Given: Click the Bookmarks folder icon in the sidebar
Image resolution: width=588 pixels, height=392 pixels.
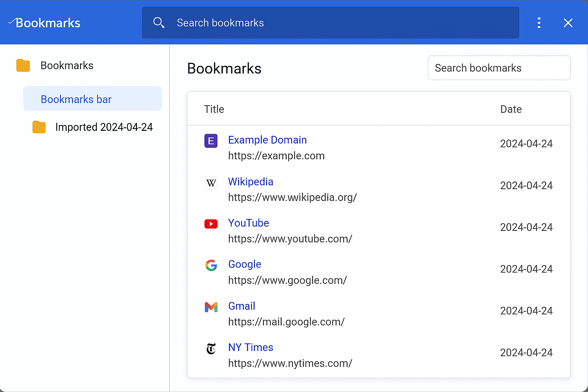Looking at the screenshot, I should (x=23, y=65).
